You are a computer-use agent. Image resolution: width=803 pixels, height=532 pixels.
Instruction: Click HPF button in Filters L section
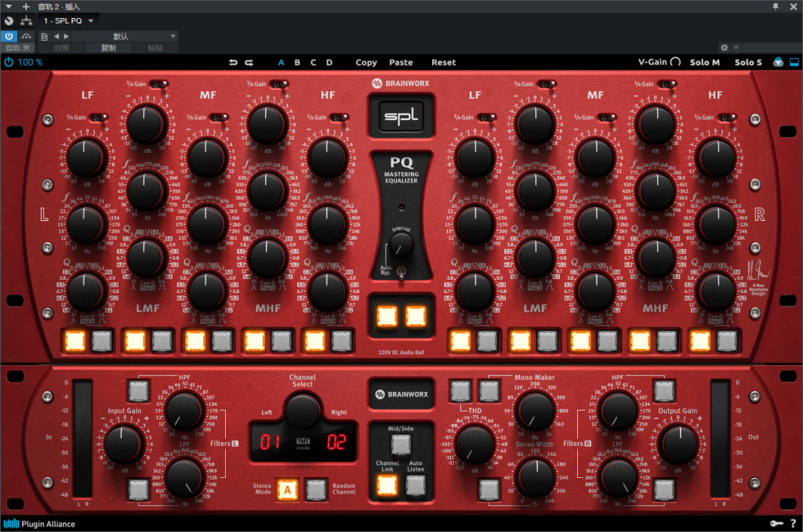138,391
